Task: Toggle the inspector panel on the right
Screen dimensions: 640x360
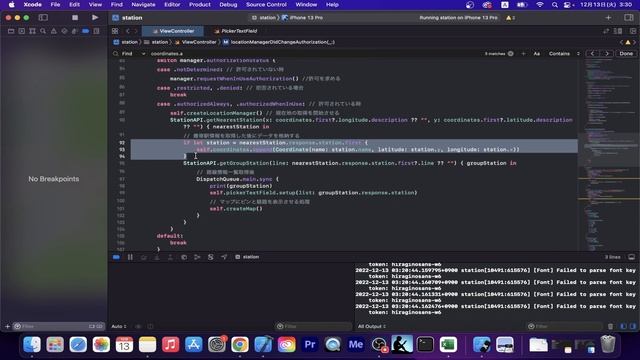Action: (629, 18)
